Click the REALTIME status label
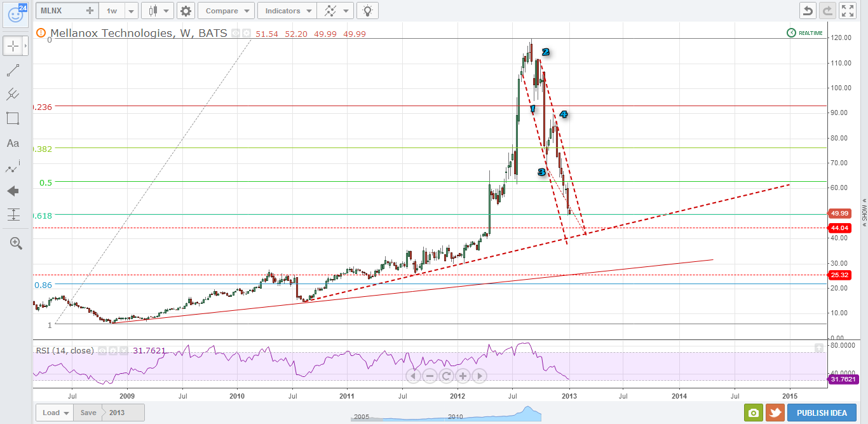Viewport: 868px width, 424px height. (x=811, y=33)
